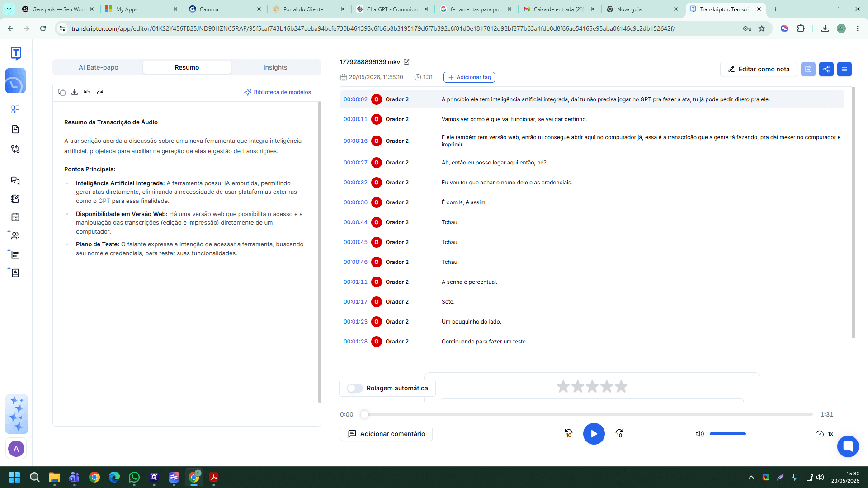868x488 pixels.
Task: Open the calendar icon in sidebar
Action: [15, 217]
